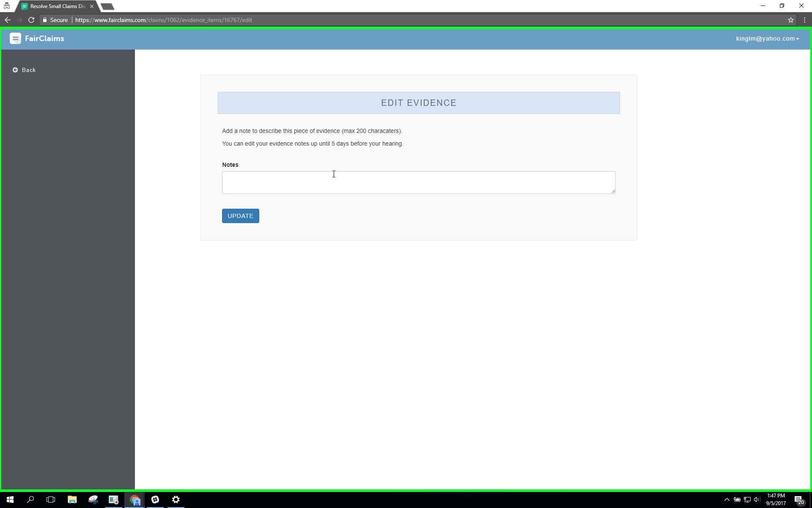Open the Action Center notifications
Screen dimensions: 812x508
tap(798, 500)
